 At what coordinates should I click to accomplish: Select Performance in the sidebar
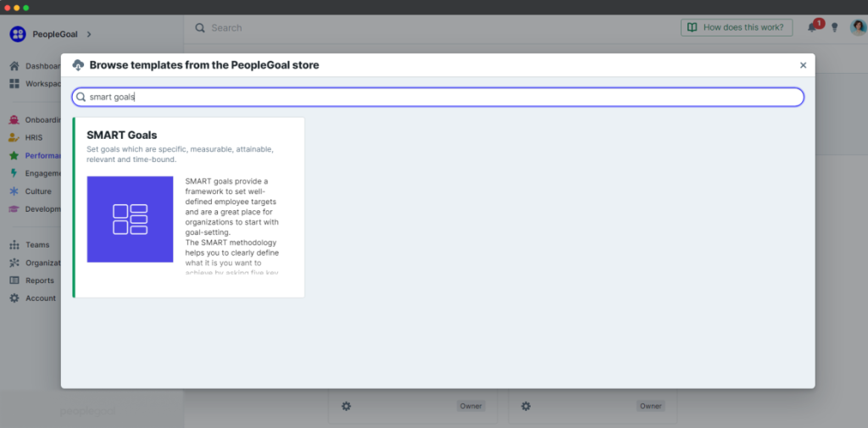coord(35,156)
